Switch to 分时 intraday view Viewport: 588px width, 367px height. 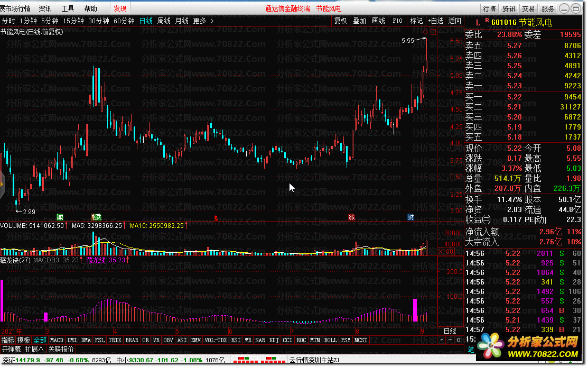tap(8, 21)
